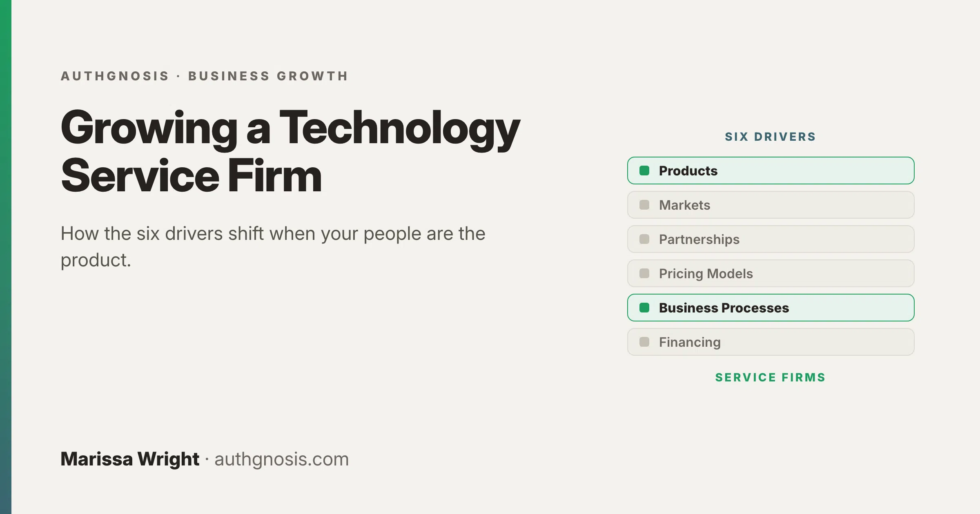Click the gray square beside Markets
The image size is (980, 514).
click(644, 205)
